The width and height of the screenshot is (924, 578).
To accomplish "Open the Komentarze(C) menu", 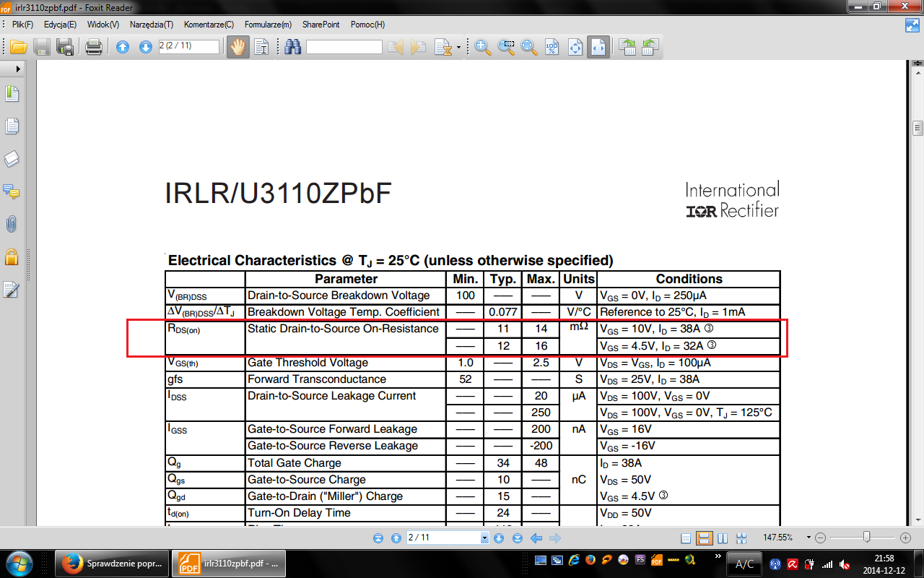I will click(x=209, y=25).
